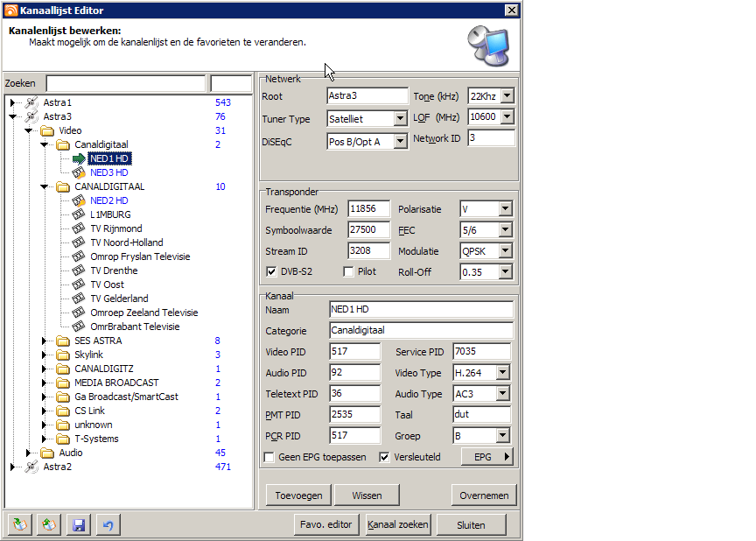Click the import channel list icon button
Image resolution: width=756 pixels, height=541 pixels.
(x=20, y=524)
